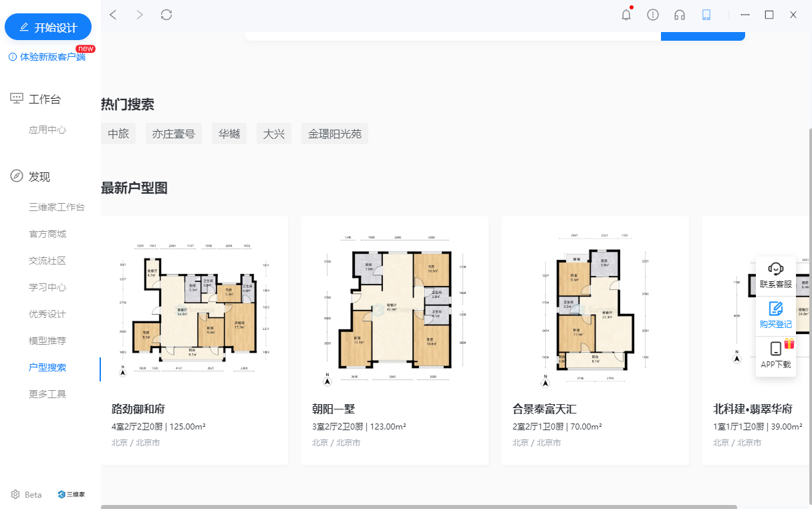Click the 发现 compass icon

coord(17,176)
